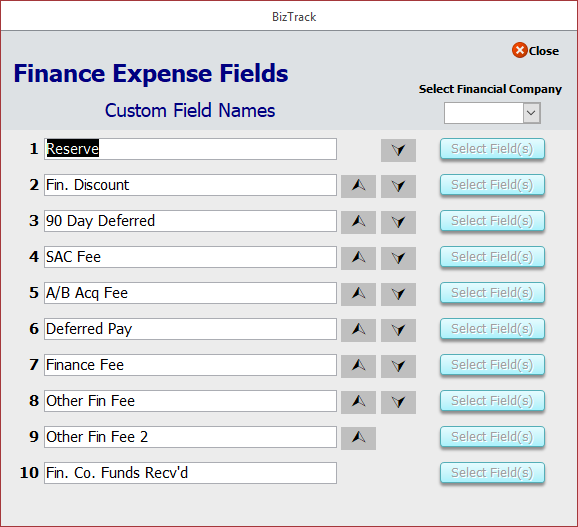Click the SAC Fee name input
This screenshot has height=527, width=578.
(190, 257)
